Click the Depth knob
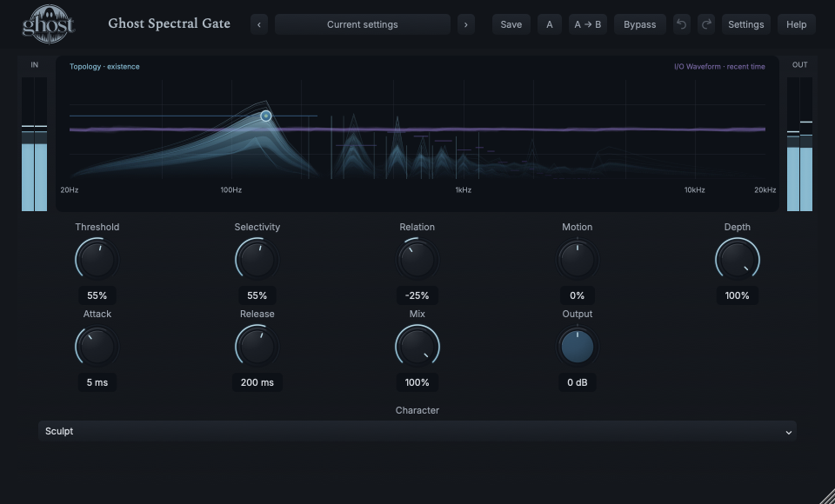The width and height of the screenshot is (835, 504). (737, 260)
